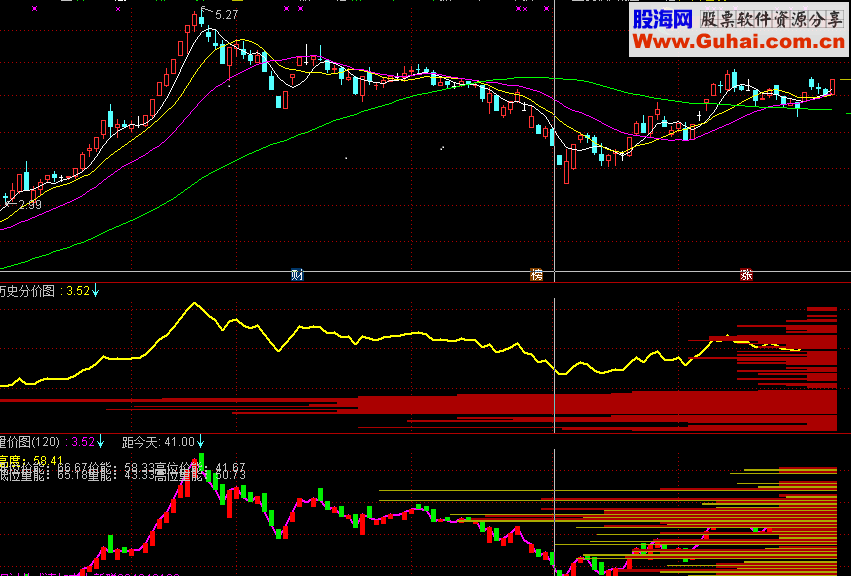Click cyan arrow after 41.00

tap(200, 441)
